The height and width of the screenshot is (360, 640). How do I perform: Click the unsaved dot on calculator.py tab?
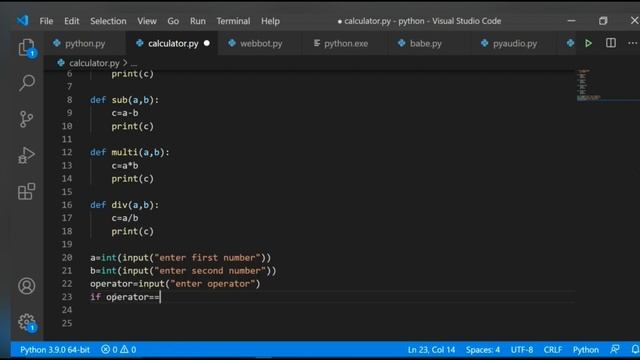pyautogui.click(x=207, y=43)
